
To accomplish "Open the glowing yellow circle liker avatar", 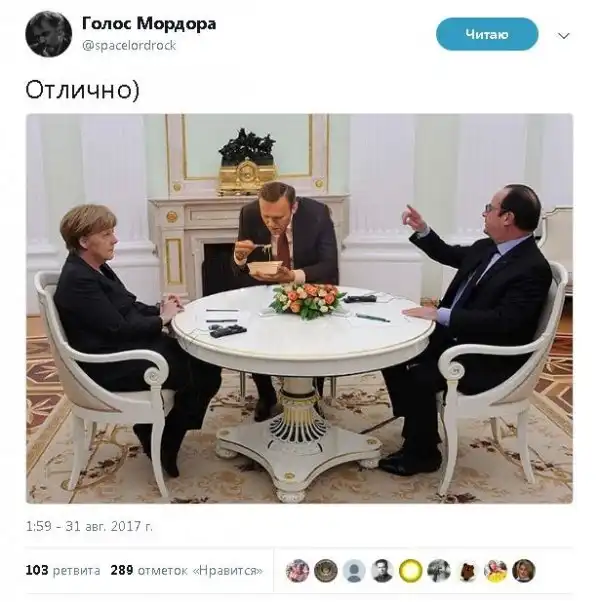I will pyautogui.click(x=411, y=571).
